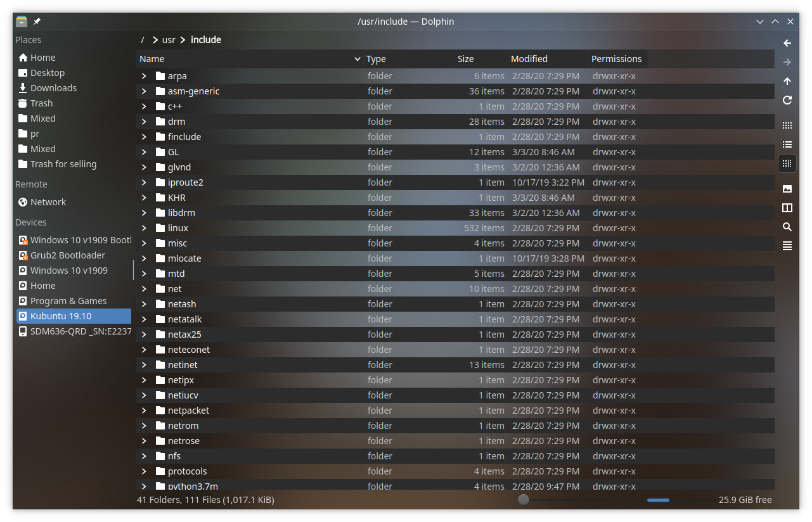
Task: Open the Trash place
Action: click(x=35, y=103)
